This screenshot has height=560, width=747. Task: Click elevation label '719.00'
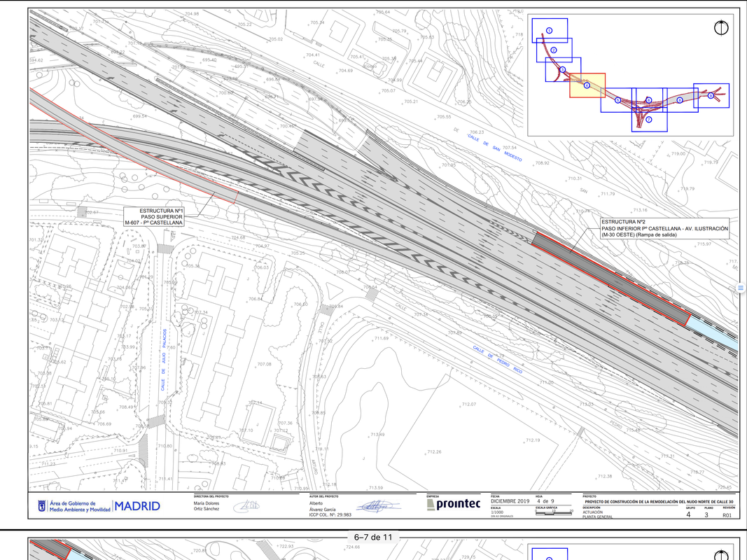[x=678, y=154]
